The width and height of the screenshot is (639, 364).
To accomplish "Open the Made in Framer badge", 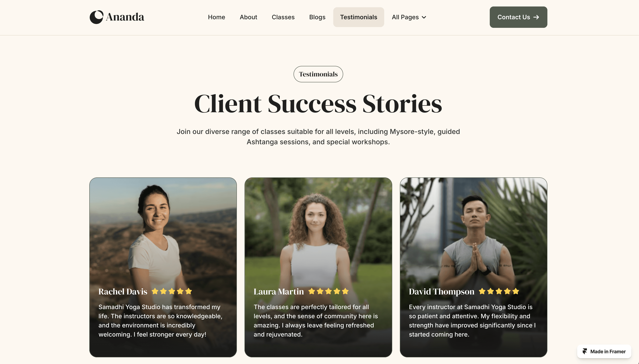I will tap(604, 351).
